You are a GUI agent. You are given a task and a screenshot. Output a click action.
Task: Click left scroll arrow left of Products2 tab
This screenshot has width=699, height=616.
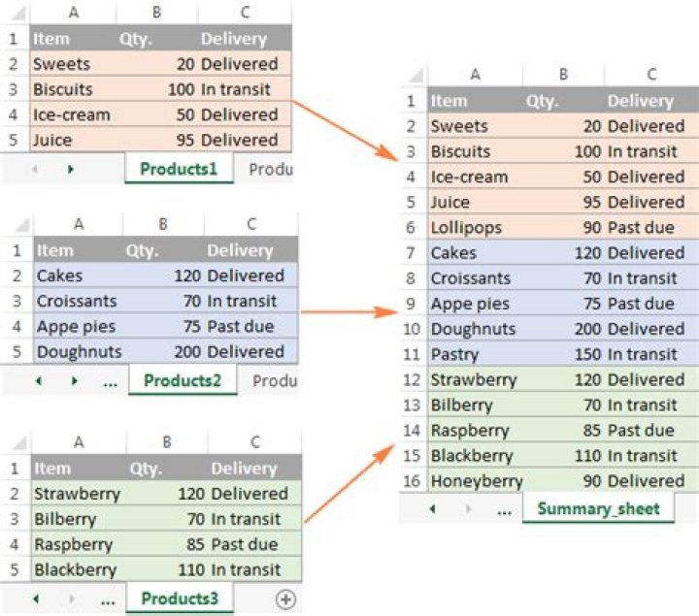[38, 381]
